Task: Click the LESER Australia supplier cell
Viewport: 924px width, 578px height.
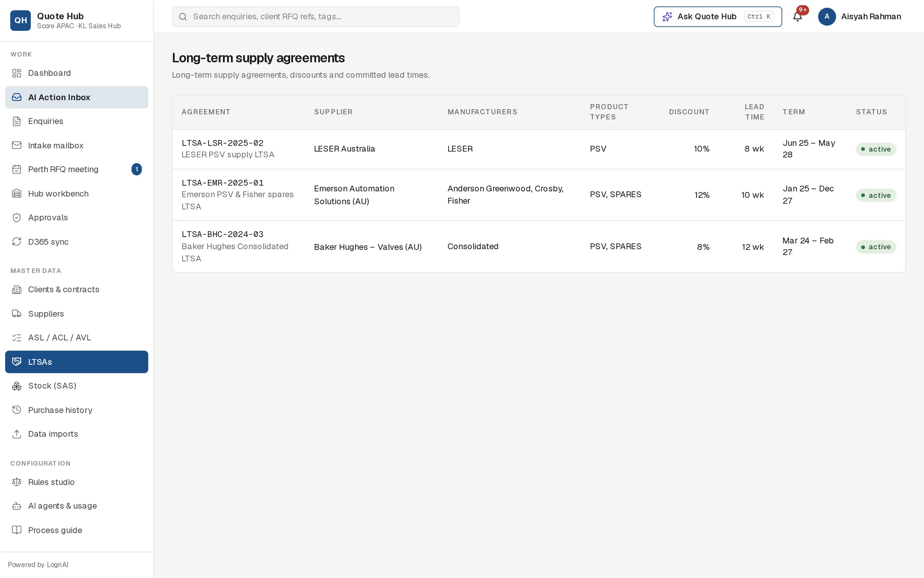Action: 344,149
